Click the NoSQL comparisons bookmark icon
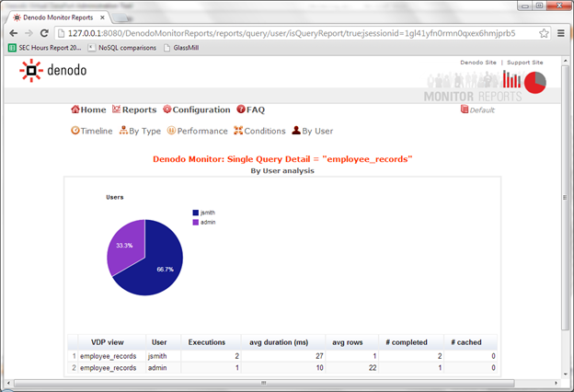The image size is (574, 392). (x=91, y=48)
